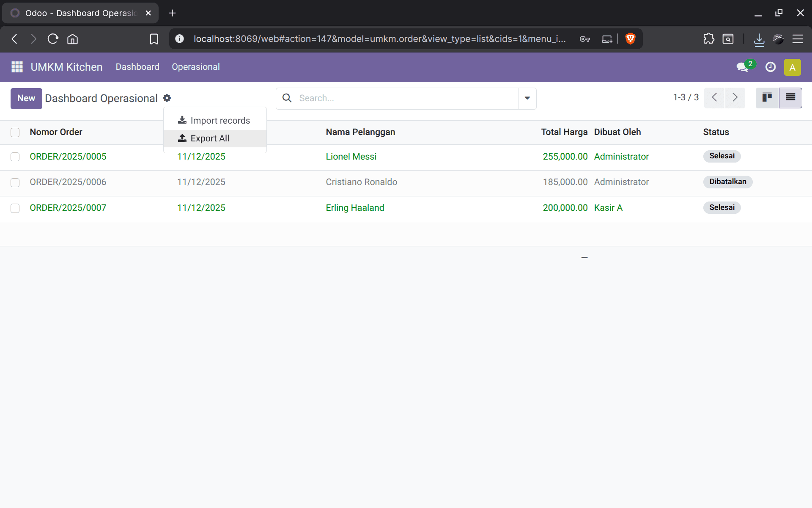Sort by the Status column
The width and height of the screenshot is (812, 508).
point(716,132)
